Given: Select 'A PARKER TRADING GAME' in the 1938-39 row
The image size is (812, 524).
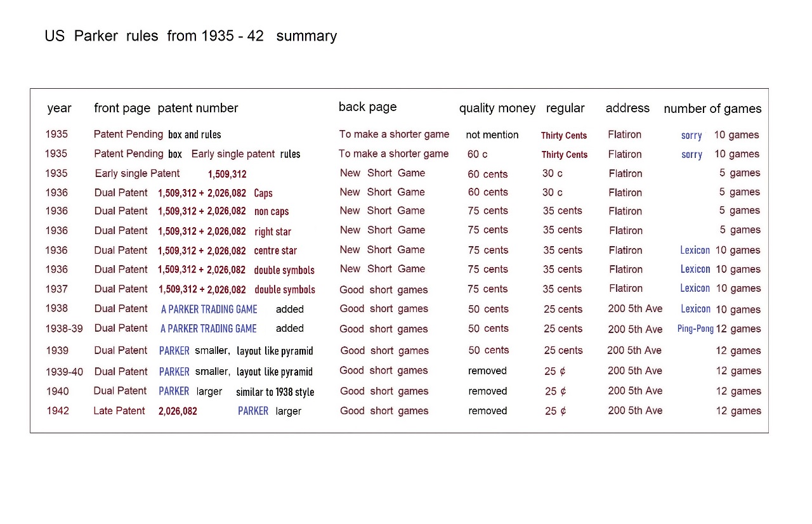Looking at the screenshot, I should tap(209, 329).
